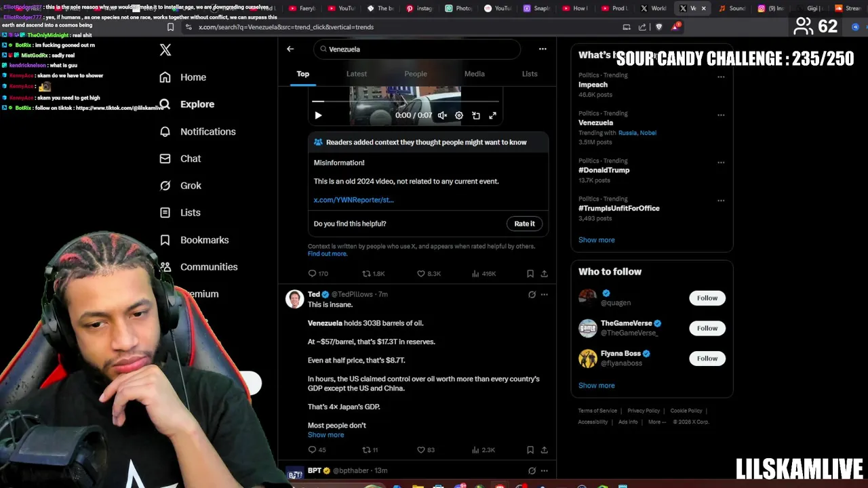
Task: Open Notifications in the sidebar
Action: click(197, 131)
